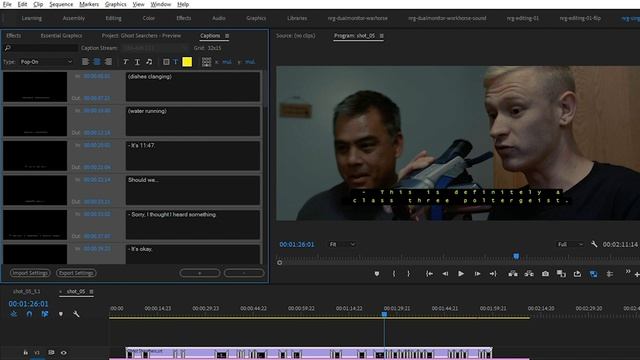
Task: Open the caption Type Pop-On dropdown
Action: click(46, 62)
